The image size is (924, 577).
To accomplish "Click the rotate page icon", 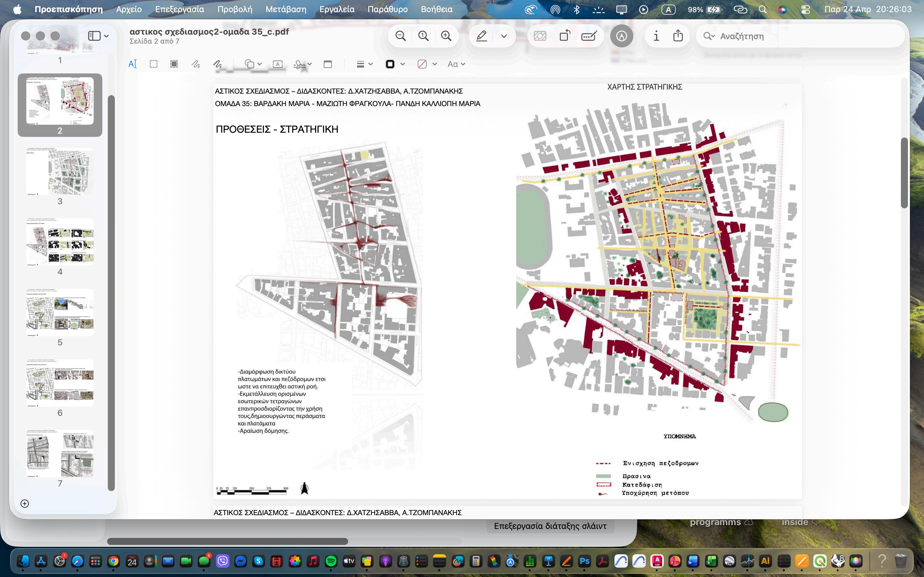I will pyautogui.click(x=564, y=36).
